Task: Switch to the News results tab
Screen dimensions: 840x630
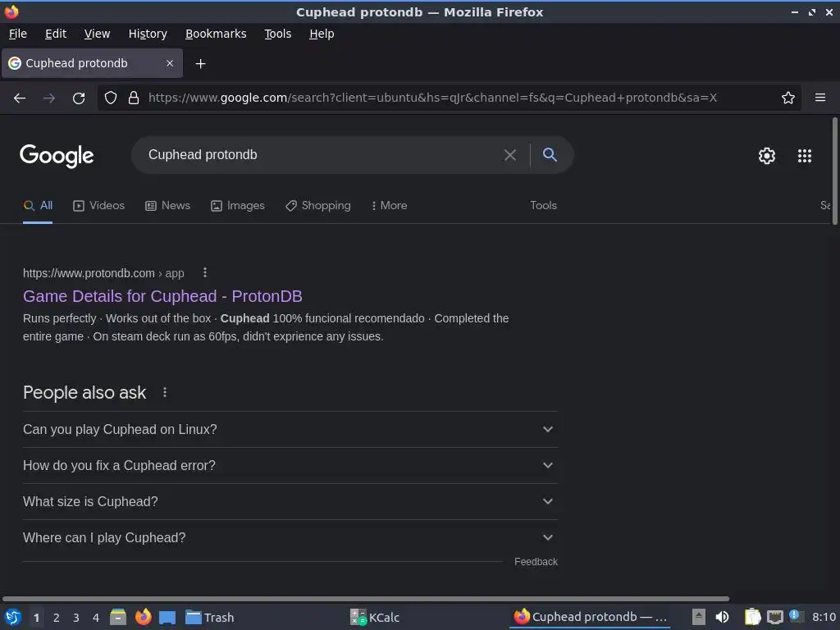Action: [167, 206]
